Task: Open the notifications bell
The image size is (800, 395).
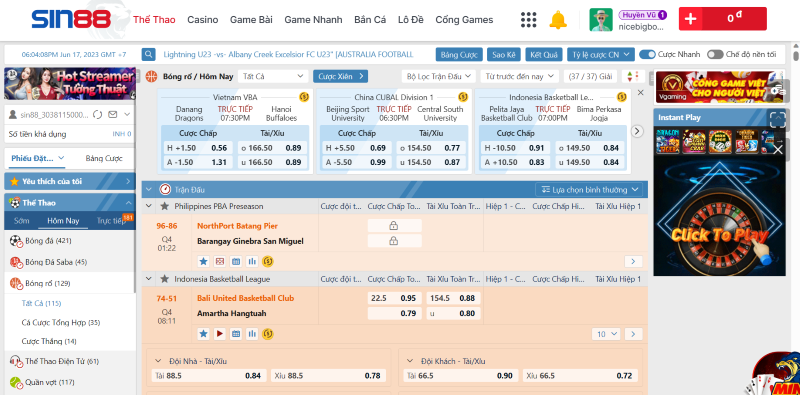Action: (x=558, y=19)
